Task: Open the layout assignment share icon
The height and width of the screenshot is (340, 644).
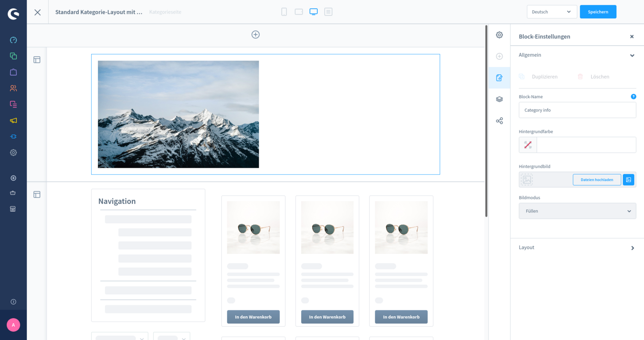Action: point(499,121)
